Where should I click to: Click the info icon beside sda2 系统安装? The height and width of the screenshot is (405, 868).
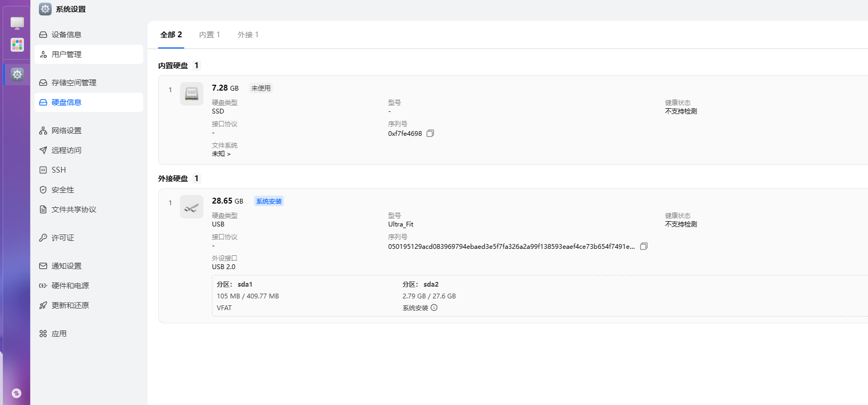pos(434,307)
